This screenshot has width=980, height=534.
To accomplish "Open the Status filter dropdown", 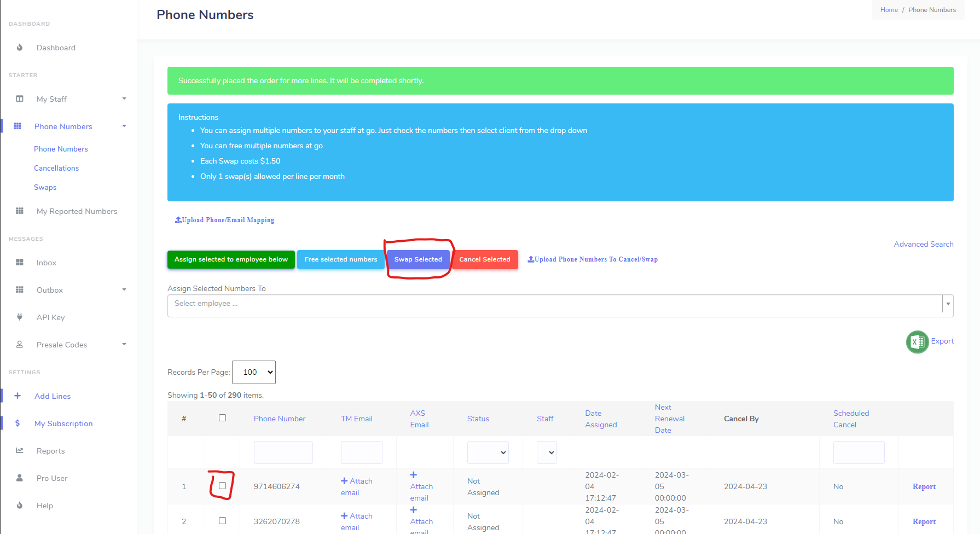I will point(488,452).
